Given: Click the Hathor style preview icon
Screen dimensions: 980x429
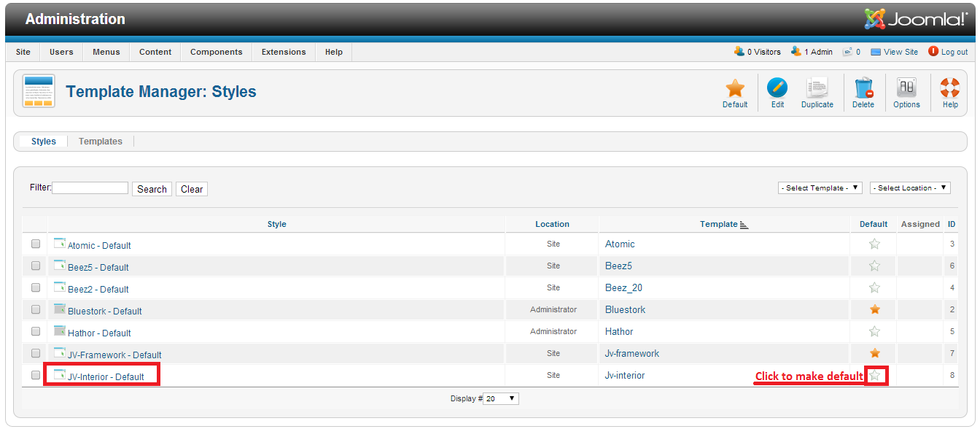Looking at the screenshot, I should (60, 331).
